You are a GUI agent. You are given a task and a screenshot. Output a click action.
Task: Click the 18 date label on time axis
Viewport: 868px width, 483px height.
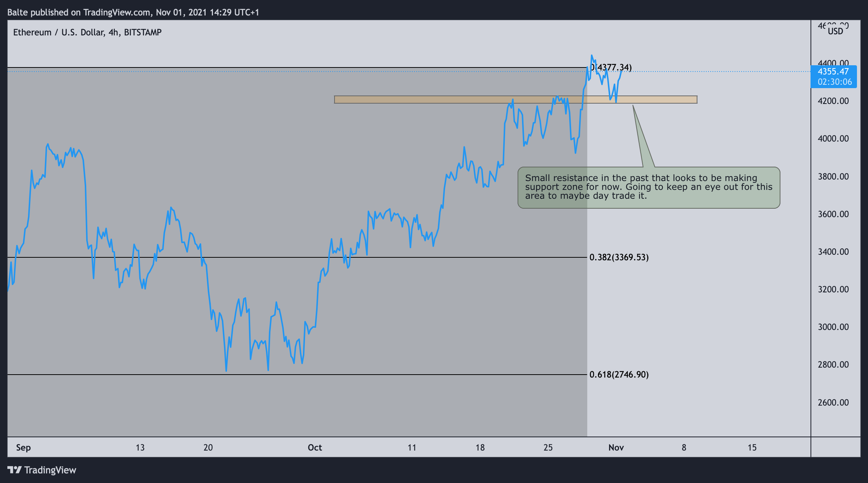480,448
